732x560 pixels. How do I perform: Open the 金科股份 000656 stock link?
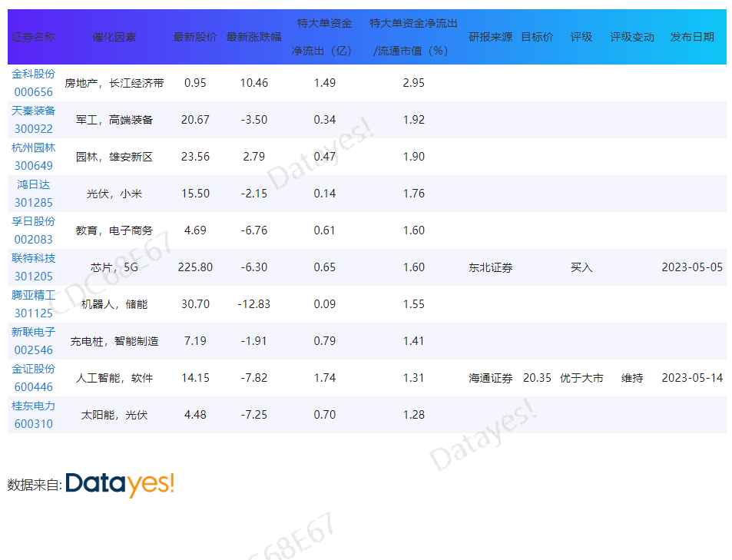coord(33,83)
